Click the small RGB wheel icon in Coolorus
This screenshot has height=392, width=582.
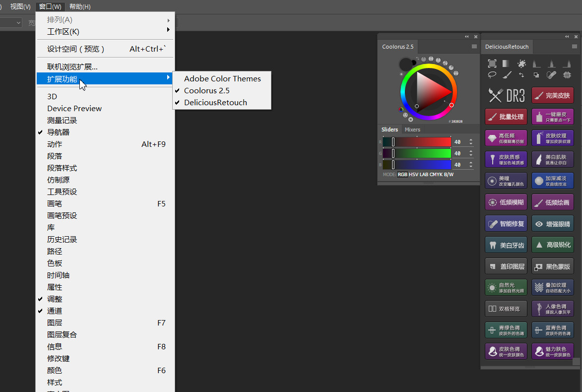(401, 110)
